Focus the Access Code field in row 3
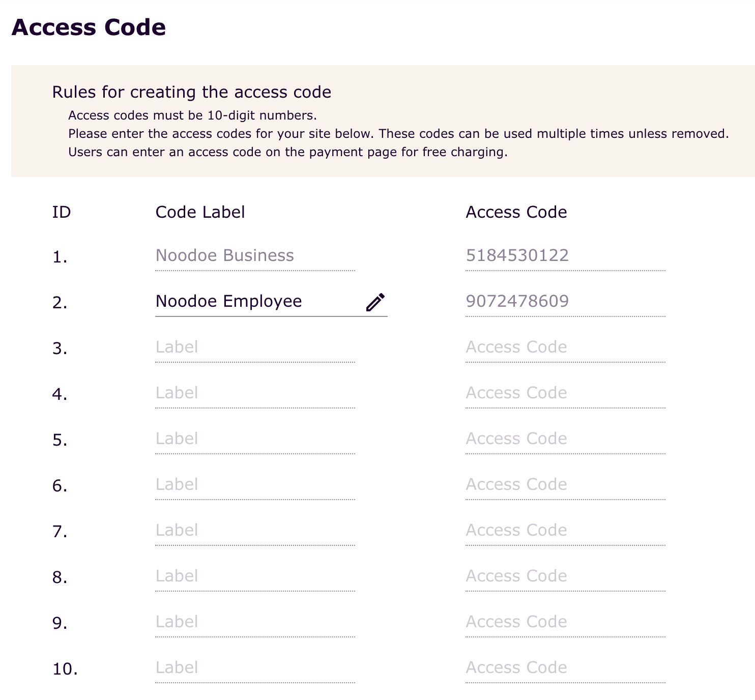This screenshot has width=755, height=700. 565,347
